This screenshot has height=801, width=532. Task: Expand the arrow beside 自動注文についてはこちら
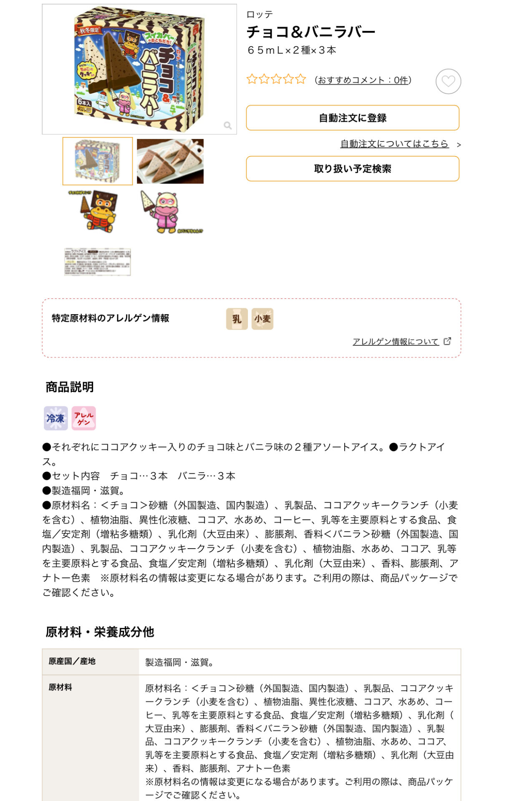click(459, 145)
